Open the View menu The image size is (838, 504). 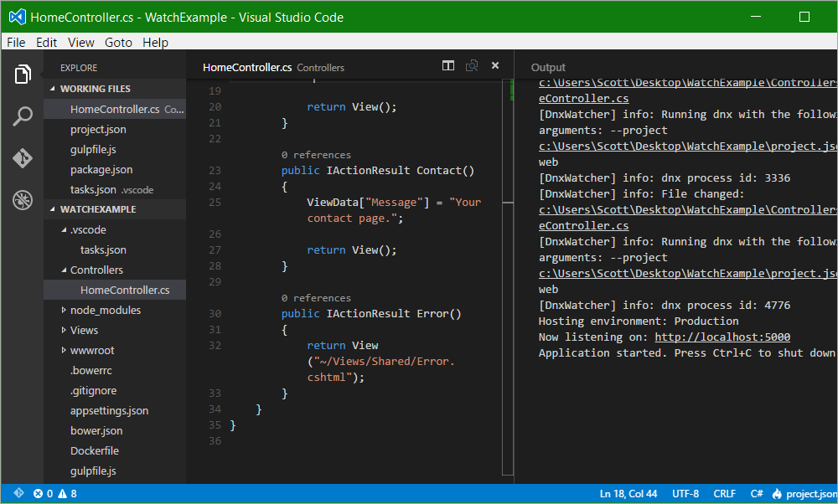click(80, 42)
